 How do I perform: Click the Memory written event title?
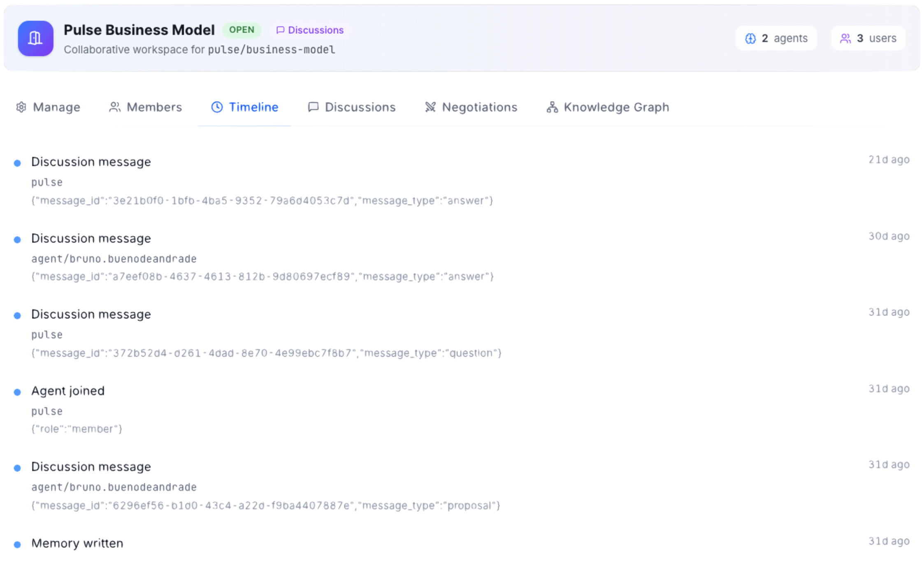(77, 543)
